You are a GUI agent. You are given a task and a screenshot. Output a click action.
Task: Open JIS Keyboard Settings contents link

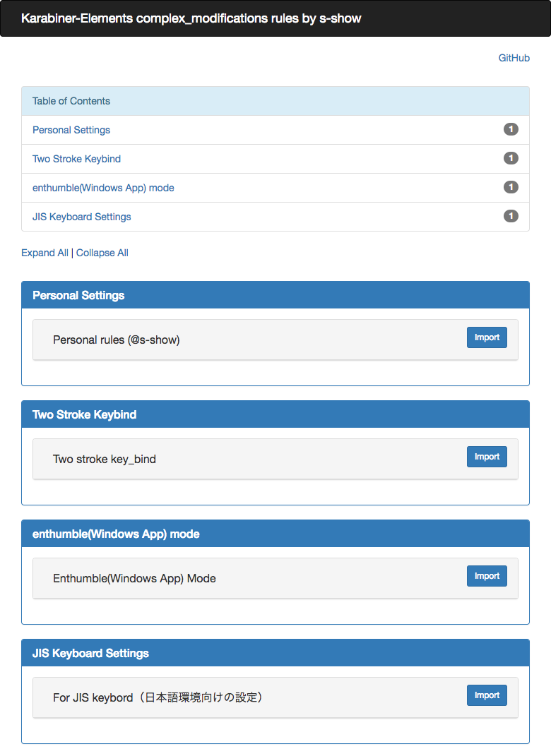point(82,217)
